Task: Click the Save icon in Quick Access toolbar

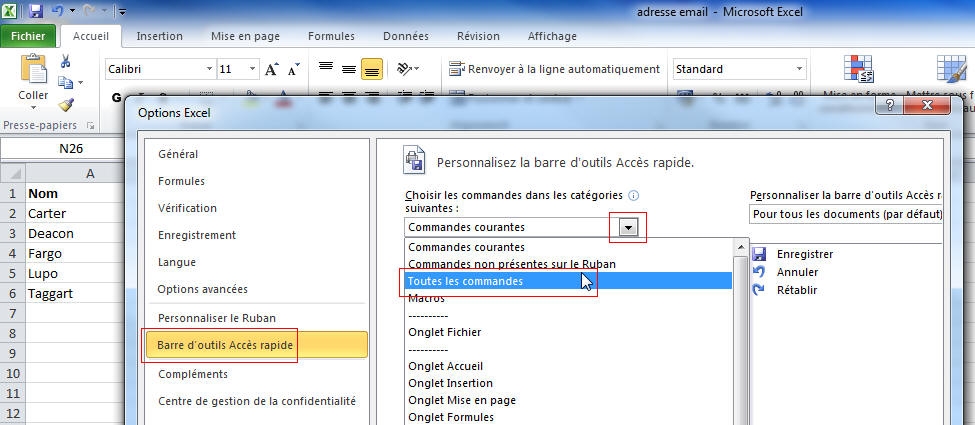Action: pos(35,11)
